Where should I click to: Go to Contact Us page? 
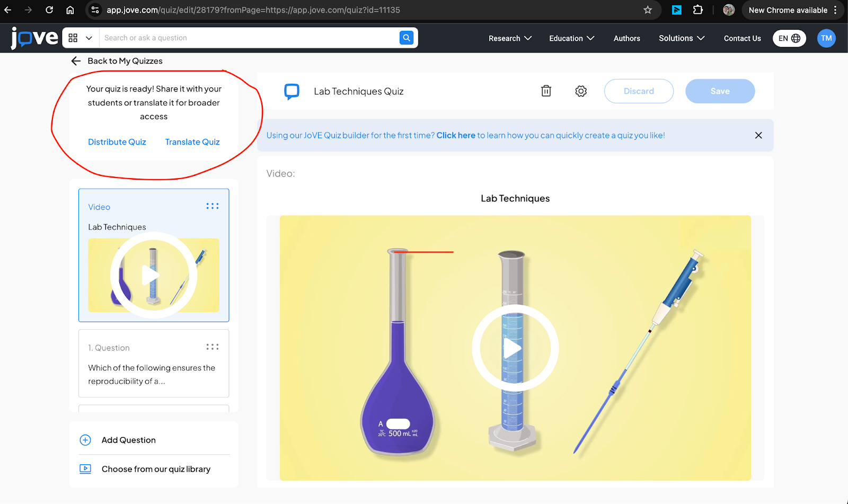(x=742, y=38)
